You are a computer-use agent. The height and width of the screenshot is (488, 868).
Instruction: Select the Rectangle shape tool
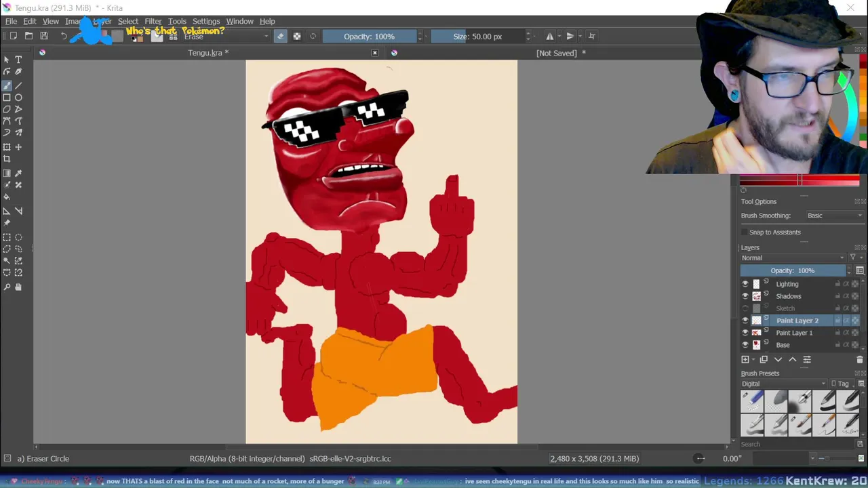7,98
